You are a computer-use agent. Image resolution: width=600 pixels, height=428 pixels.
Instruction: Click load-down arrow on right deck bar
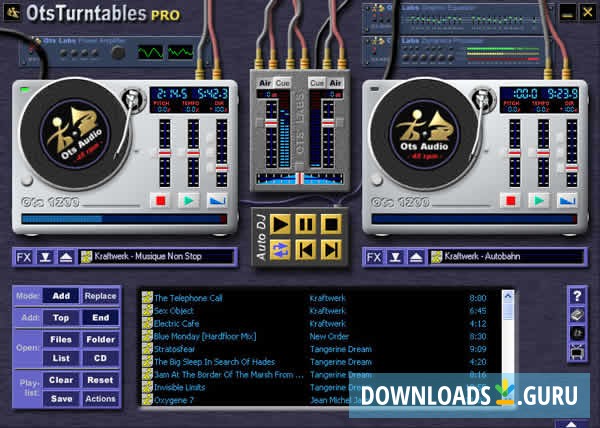pos(395,257)
